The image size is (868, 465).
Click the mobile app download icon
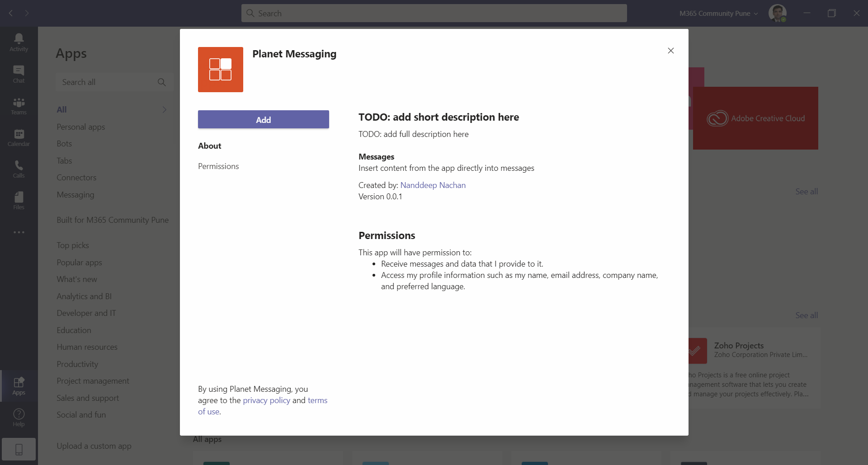pos(19,449)
